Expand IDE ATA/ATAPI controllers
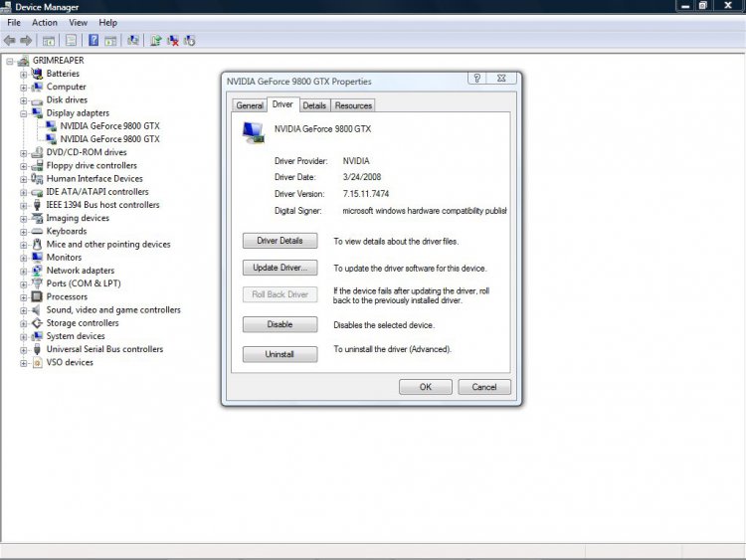 click(x=23, y=193)
